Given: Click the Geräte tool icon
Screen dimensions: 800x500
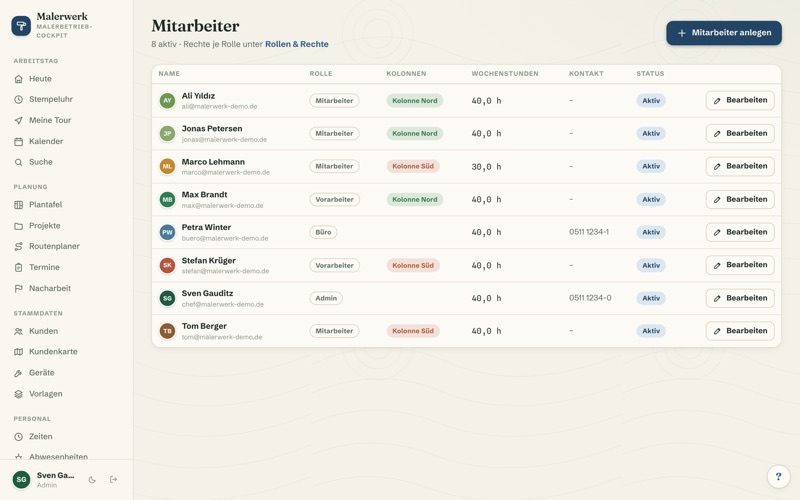Looking at the screenshot, I should [x=18, y=373].
